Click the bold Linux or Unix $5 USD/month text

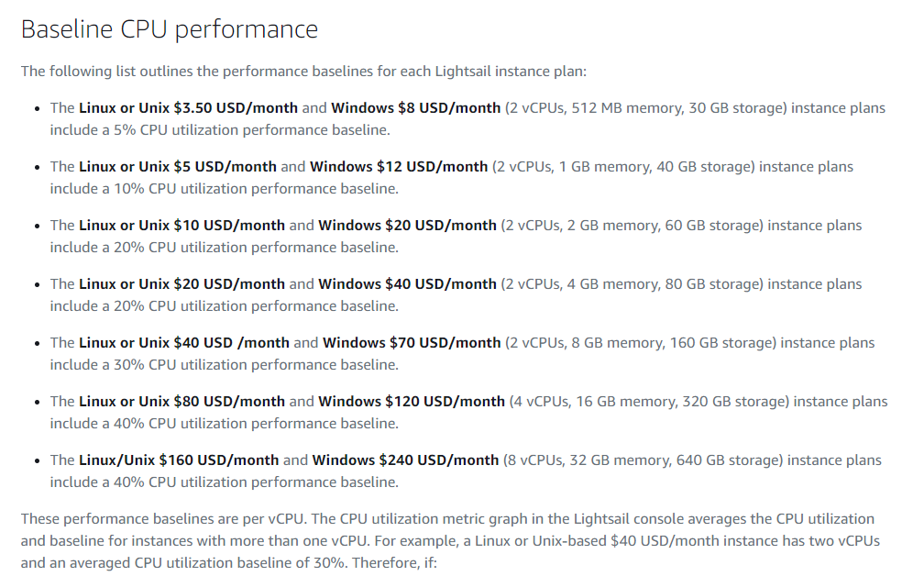(177, 167)
